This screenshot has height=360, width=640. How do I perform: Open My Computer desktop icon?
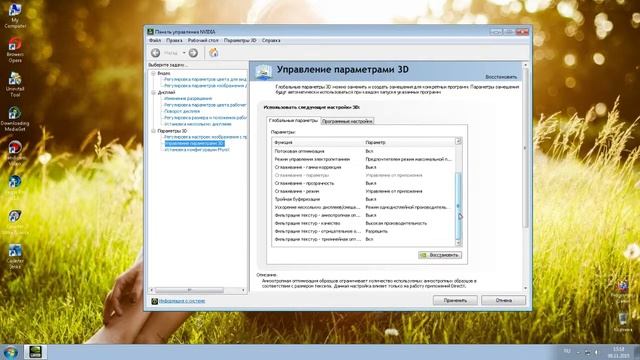point(15,16)
